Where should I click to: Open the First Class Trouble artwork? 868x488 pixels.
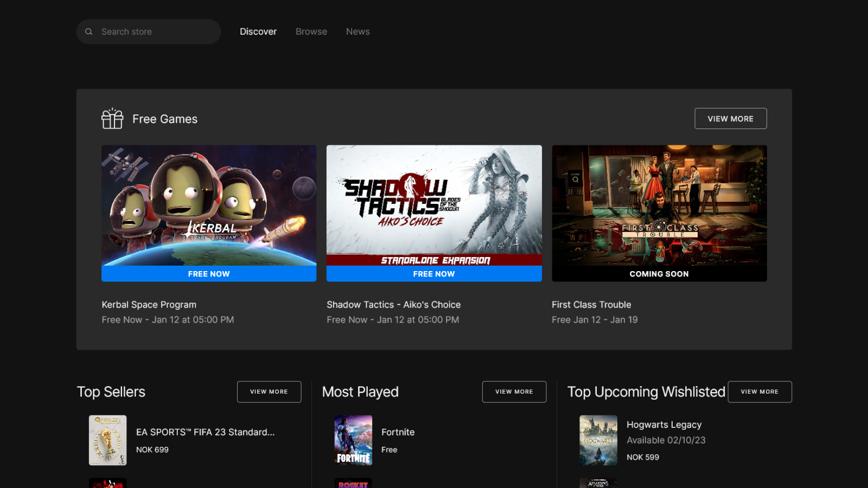coord(659,206)
